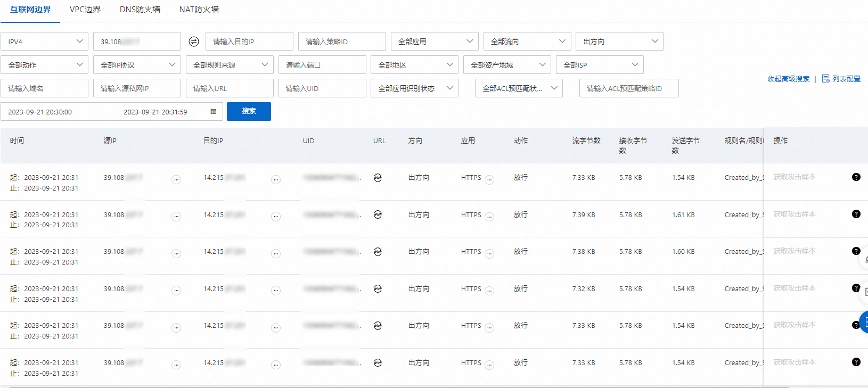Click the 发送字节数 column header
This screenshot has height=388, width=868.
pyautogui.click(x=686, y=145)
